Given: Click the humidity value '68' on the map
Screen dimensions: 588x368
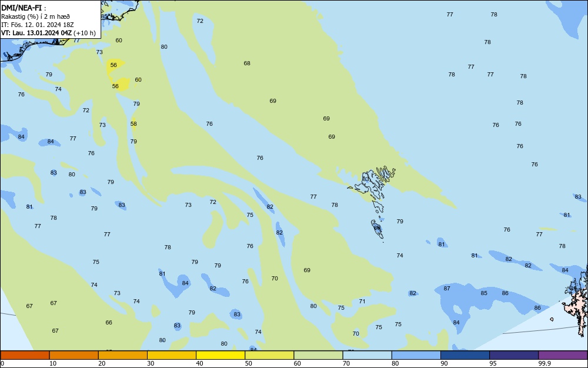Looking at the screenshot, I should click(247, 63).
